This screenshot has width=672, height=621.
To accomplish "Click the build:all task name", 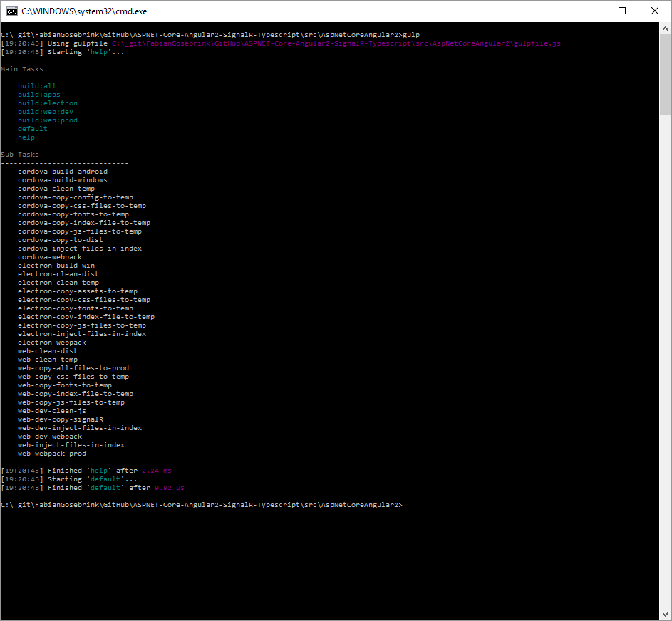I will (x=37, y=86).
